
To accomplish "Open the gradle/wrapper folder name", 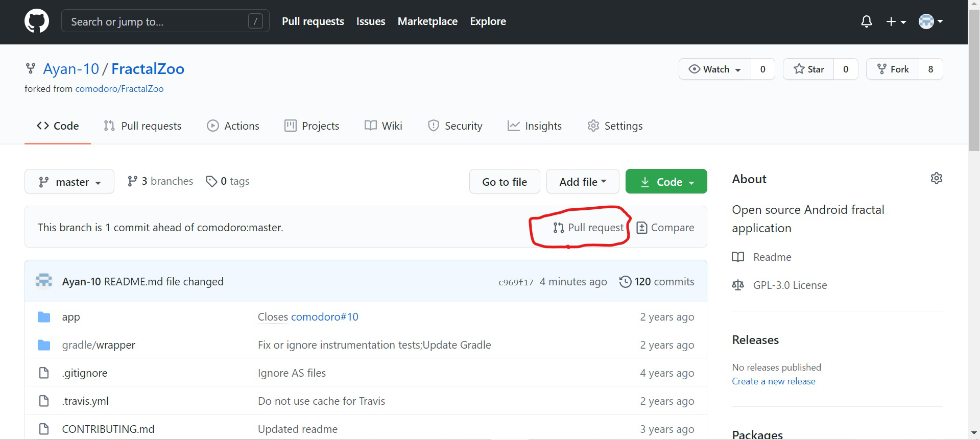I will [x=99, y=345].
